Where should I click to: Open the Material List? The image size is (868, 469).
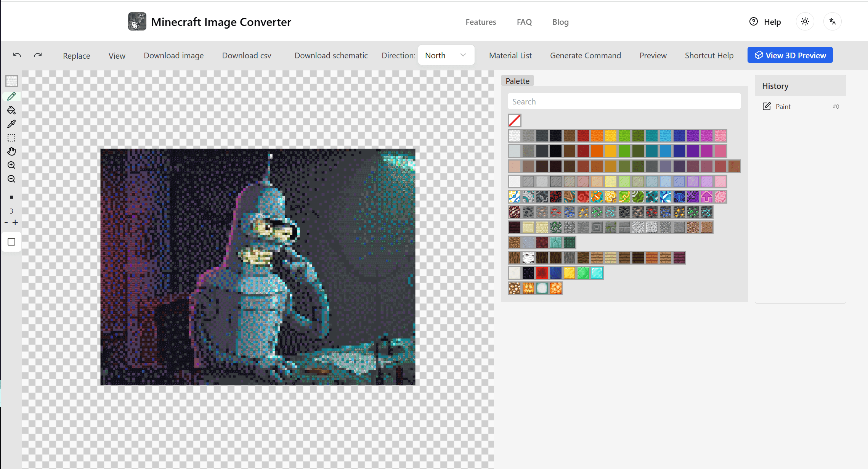[510, 55]
